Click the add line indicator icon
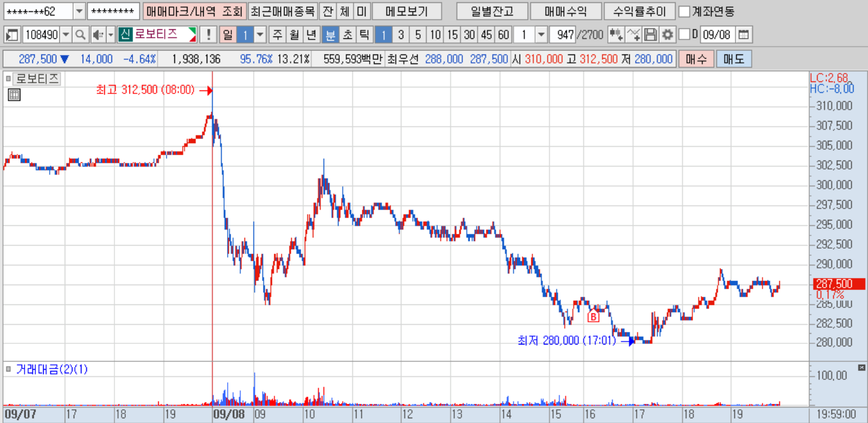 point(633,35)
